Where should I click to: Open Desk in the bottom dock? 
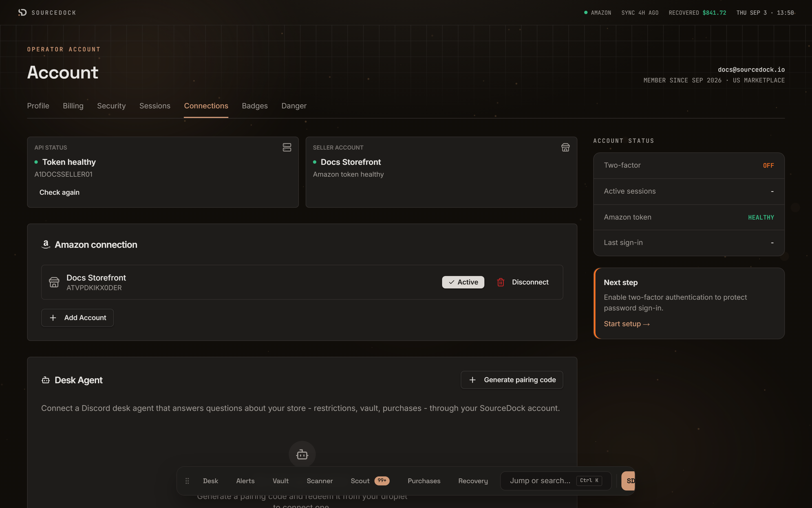point(210,481)
